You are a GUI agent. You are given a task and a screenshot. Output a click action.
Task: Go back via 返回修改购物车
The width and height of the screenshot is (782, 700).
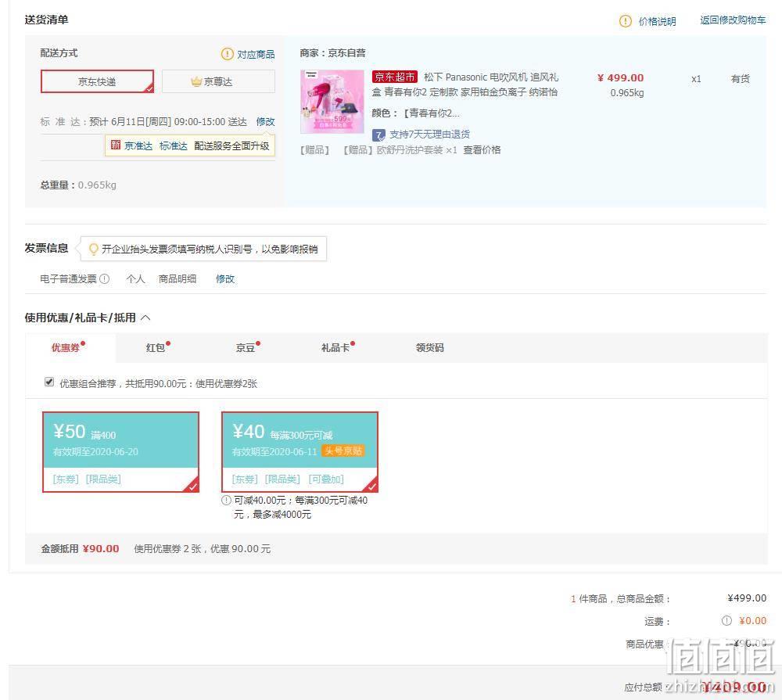[733, 20]
